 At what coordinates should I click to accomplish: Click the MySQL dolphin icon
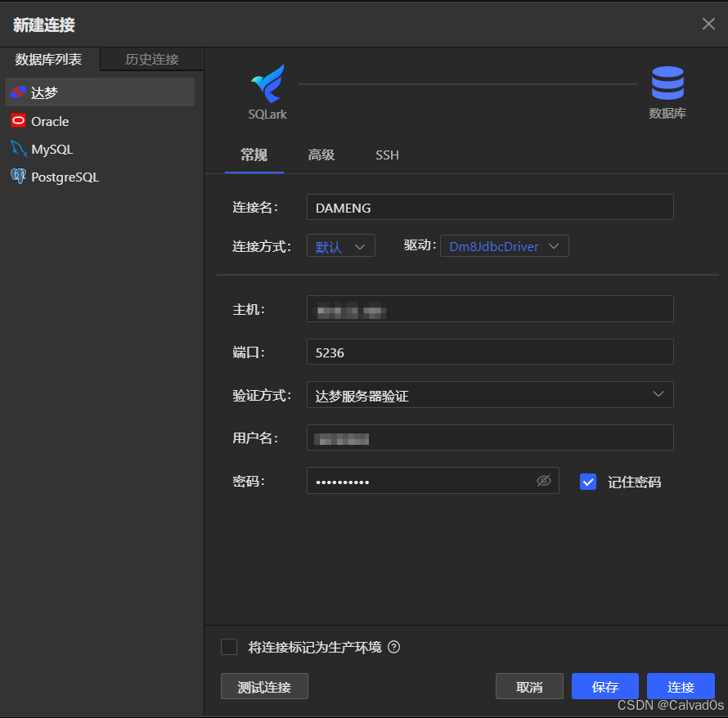coord(19,149)
